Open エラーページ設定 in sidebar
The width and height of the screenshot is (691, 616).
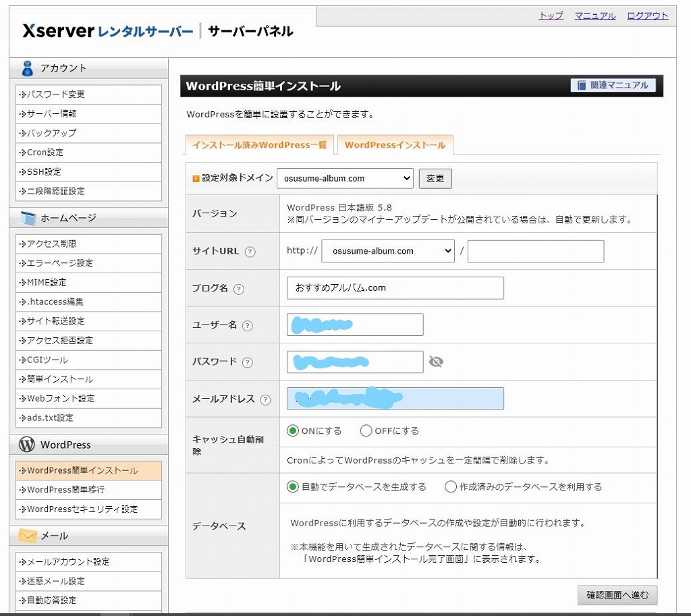click(x=88, y=263)
